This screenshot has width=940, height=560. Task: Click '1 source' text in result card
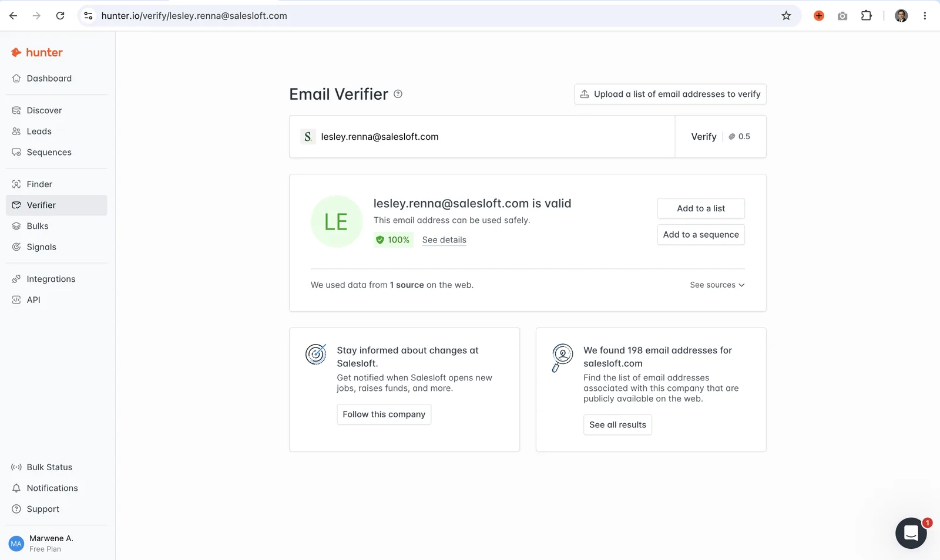407,285
